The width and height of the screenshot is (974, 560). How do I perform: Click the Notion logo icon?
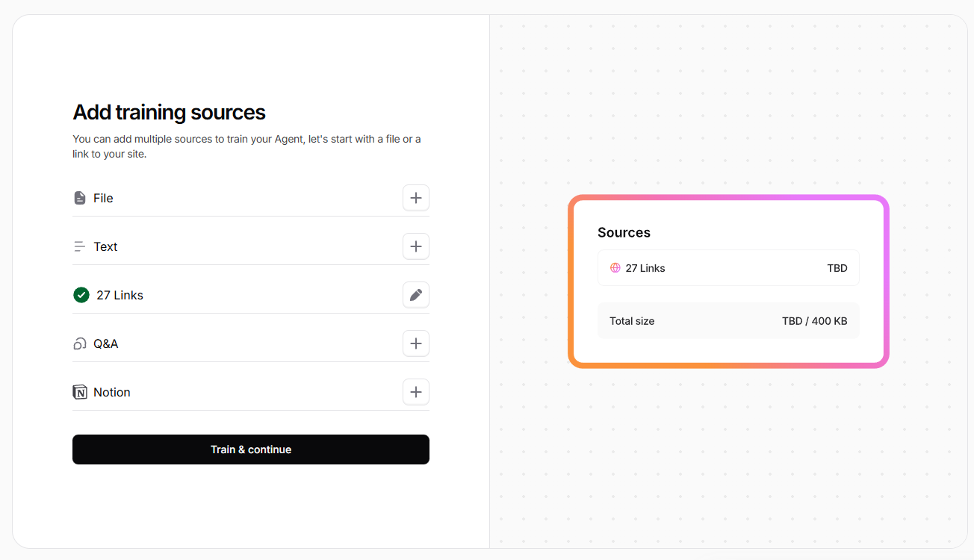(80, 392)
